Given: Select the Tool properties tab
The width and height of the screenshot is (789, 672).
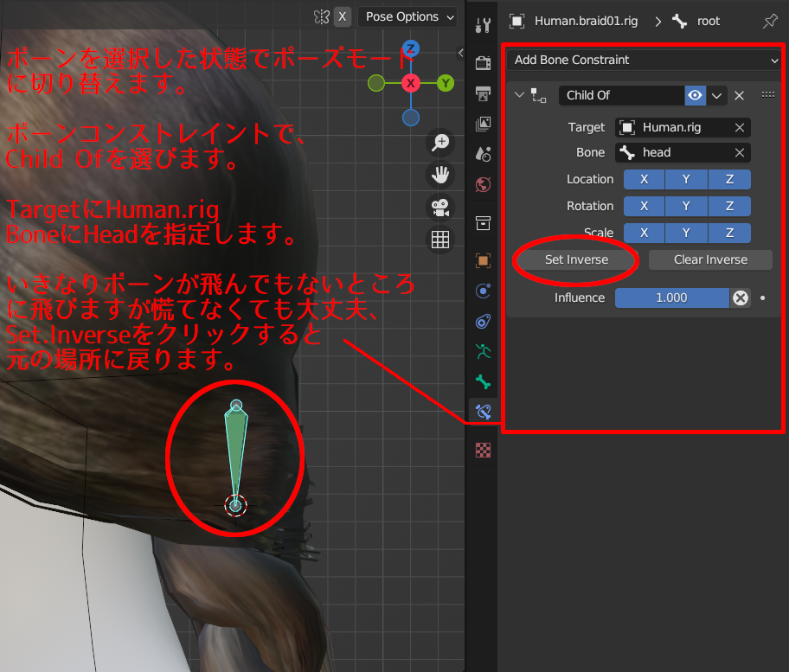Looking at the screenshot, I should pos(483,26).
